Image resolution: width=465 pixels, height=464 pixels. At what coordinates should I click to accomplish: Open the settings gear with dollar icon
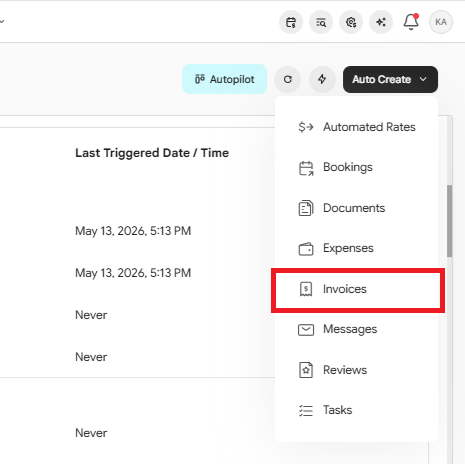point(351,22)
